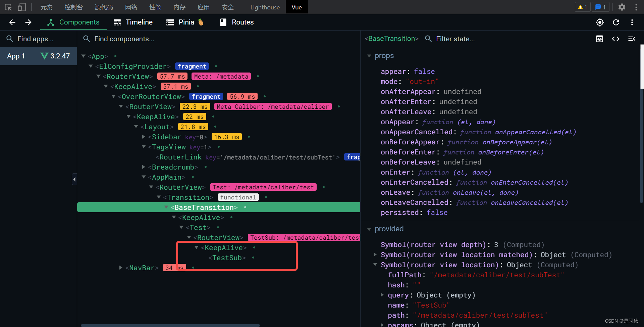Click the persisted: false prop
The width and height of the screenshot is (644, 327).
tap(414, 213)
